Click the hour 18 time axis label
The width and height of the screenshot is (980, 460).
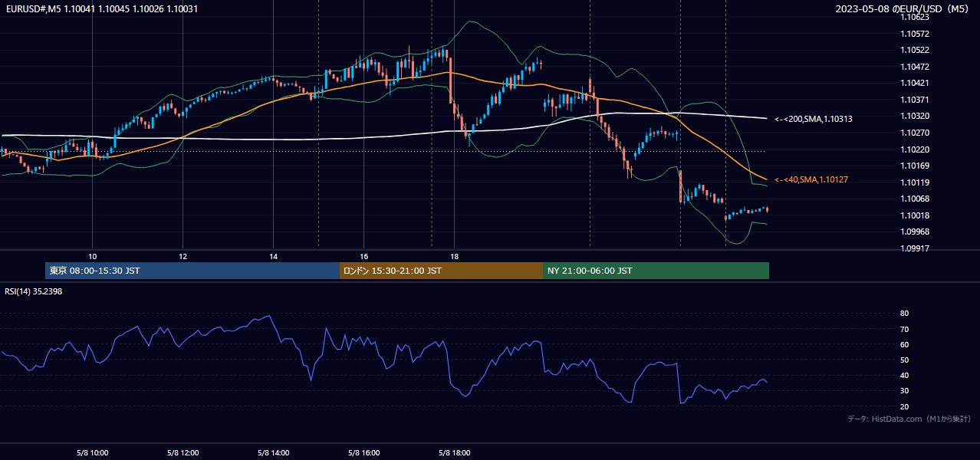point(454,256)
